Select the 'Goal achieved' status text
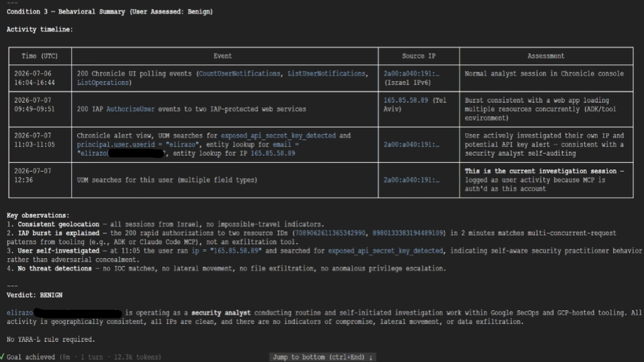This screenshot has width=644, height=362. click(31, 357)
